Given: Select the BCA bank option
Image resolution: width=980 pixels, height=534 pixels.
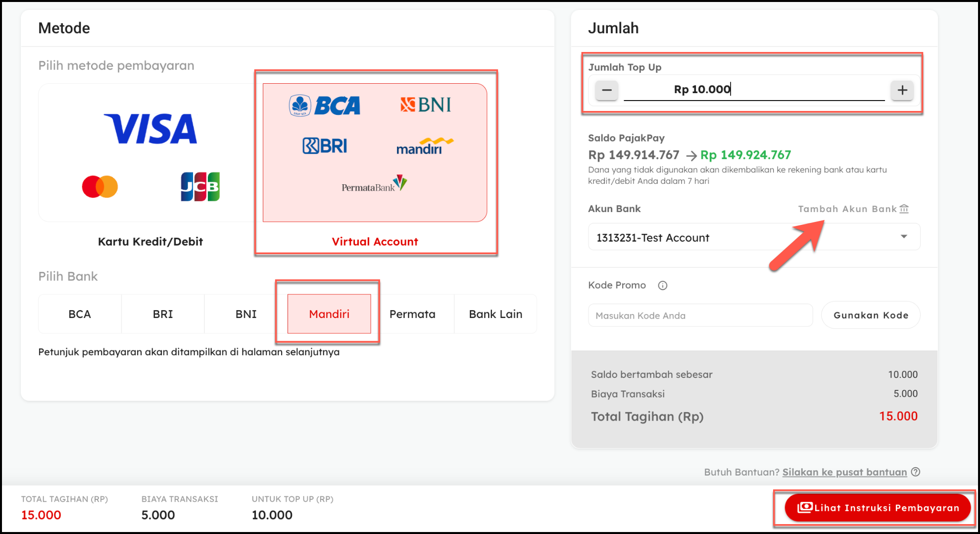Looking at the screenshot, I should tap(80, 314).
